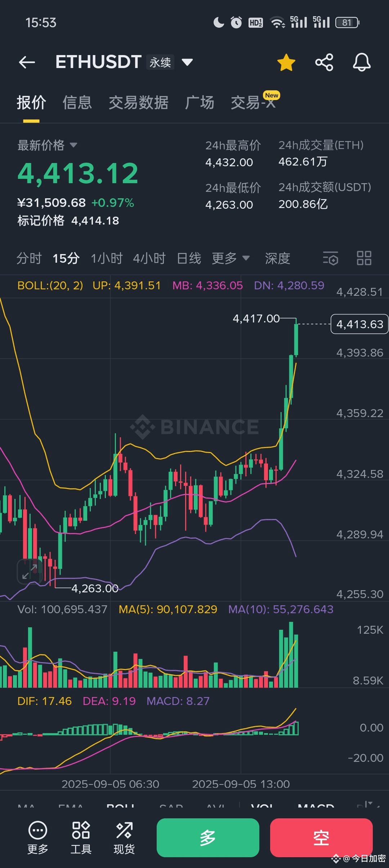Screen dimensions: 389x868
Task: Open the chart indicator settings icon
Action: 331,258
